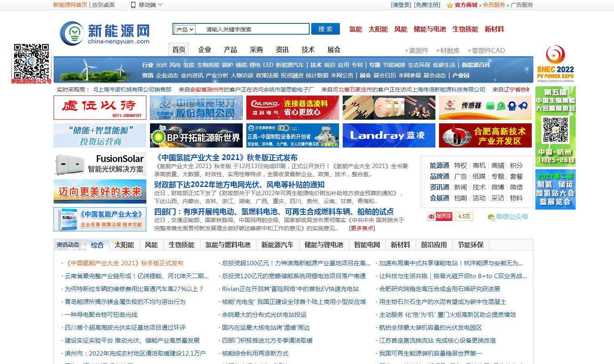This screenshot has width=614, height=364.
Task: Click the WeChat QR code image
Action: point(32,61)
